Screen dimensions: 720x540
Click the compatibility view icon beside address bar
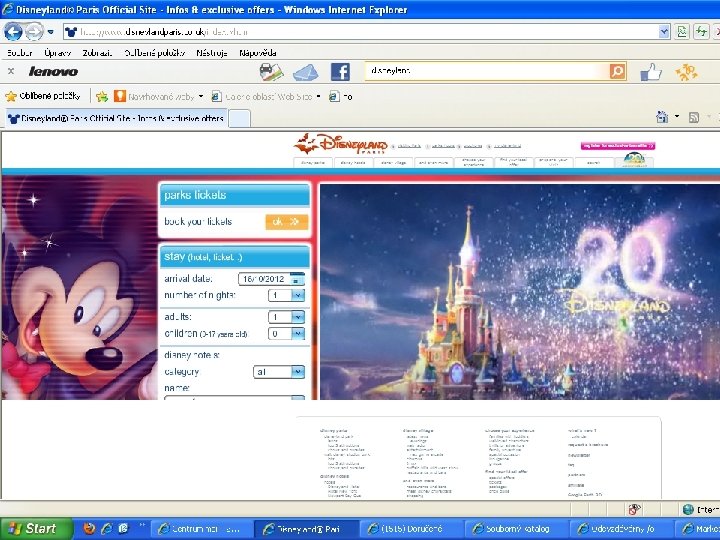(x=682, y=32)
